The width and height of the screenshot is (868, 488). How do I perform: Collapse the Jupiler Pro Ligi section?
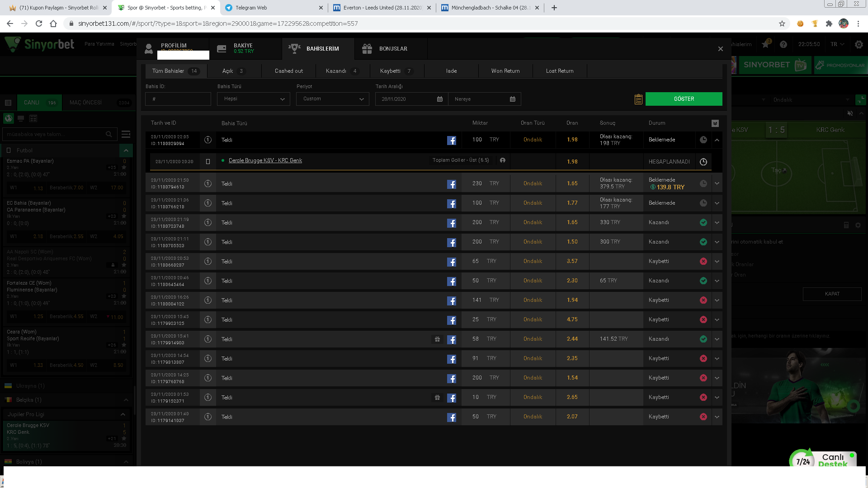[123, 415]
